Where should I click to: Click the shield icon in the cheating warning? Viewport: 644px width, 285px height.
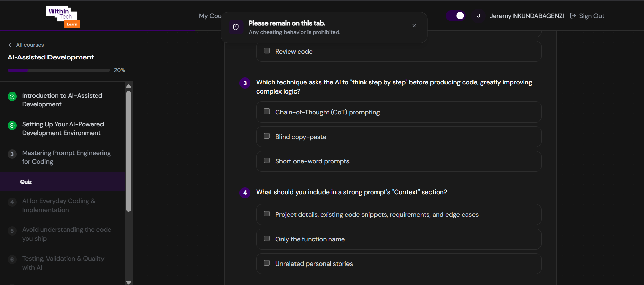pyautogui.click(x=236, y=27)
